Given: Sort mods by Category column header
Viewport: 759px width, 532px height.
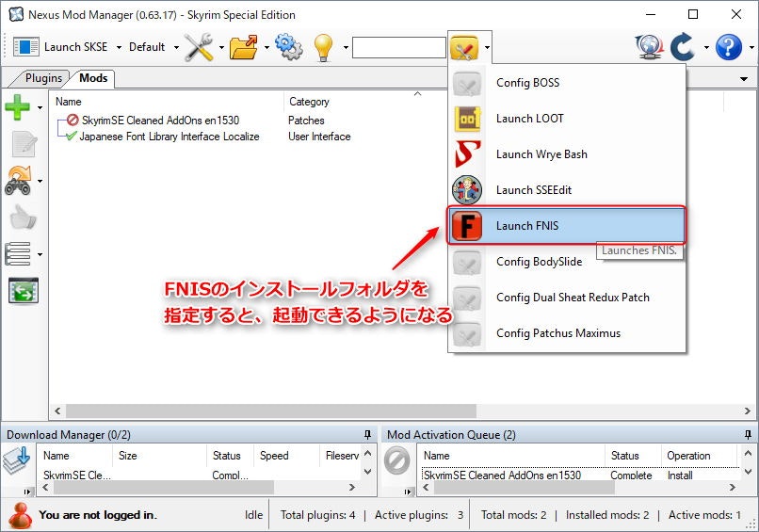Looking at the screenshot, I should [309, 102].
